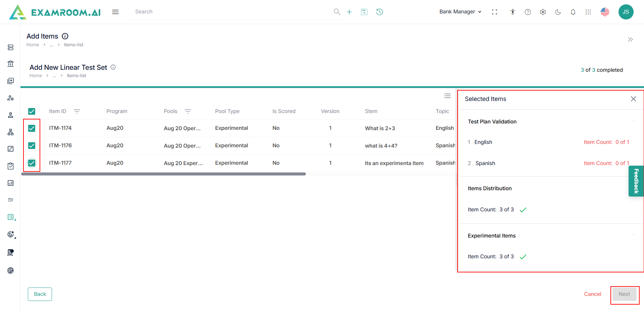The width and height of the screenshot is (644, 312).
Task: Toggle dark mode moon icon
Action: (558, 12)
